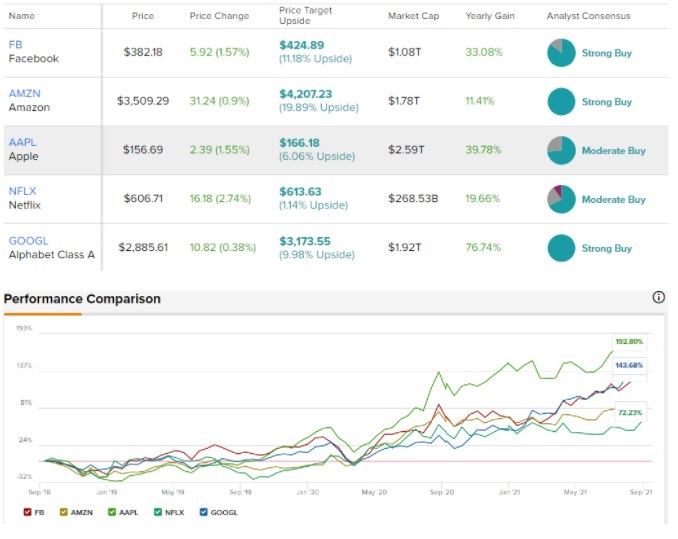Toggle the NFLX checkbox in chart legend

(158, 512)
